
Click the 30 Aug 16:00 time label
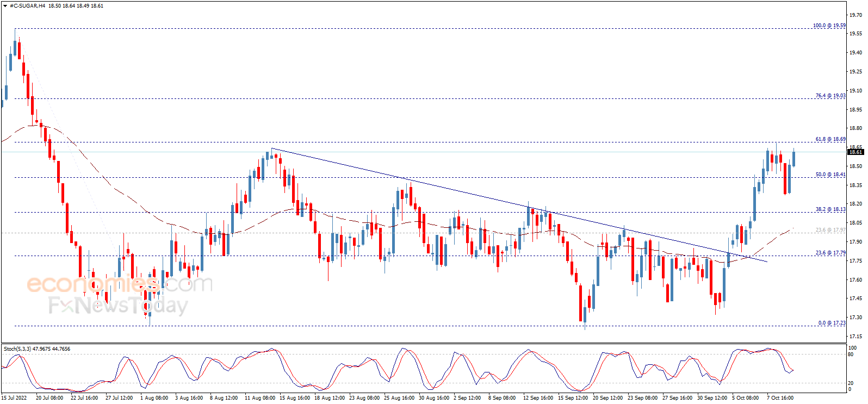click(434, 398)
